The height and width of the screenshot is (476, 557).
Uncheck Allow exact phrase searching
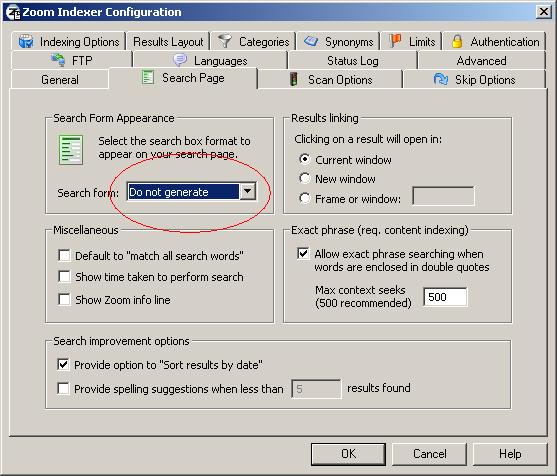click(x=303, y=254)
